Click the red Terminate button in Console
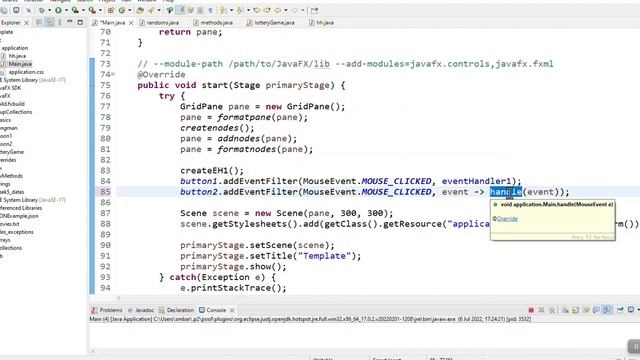The width and height of the screenshot is (640, 360). point(531,310)
